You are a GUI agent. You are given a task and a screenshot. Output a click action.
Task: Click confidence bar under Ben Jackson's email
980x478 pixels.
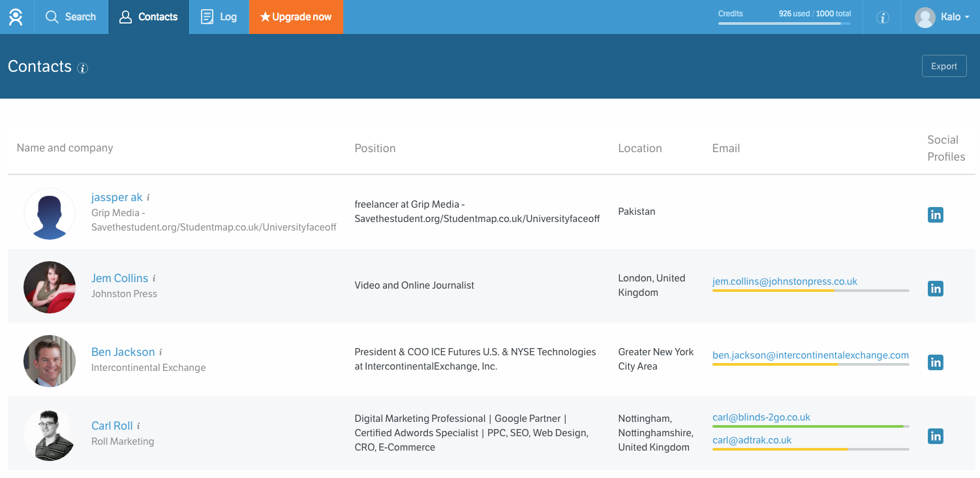(x=811, y=364)
